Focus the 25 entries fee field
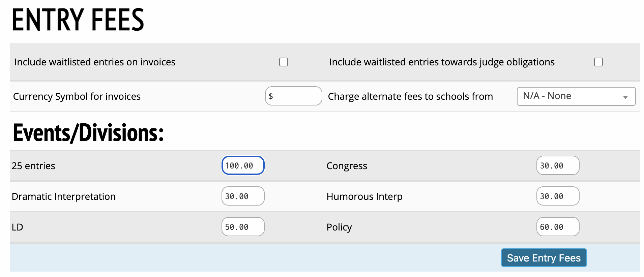Viewport: 644px width, 277px height. (x=243, y=165)
